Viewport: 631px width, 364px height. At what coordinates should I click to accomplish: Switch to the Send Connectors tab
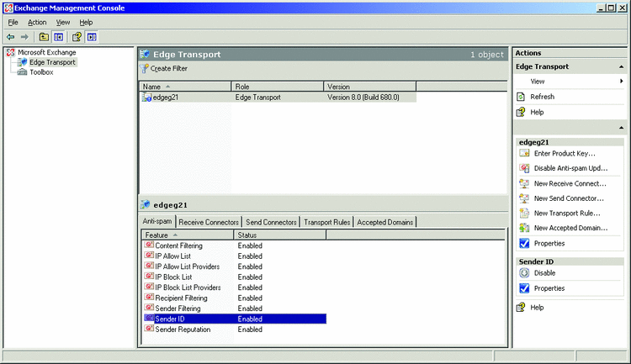click(271, 222)
